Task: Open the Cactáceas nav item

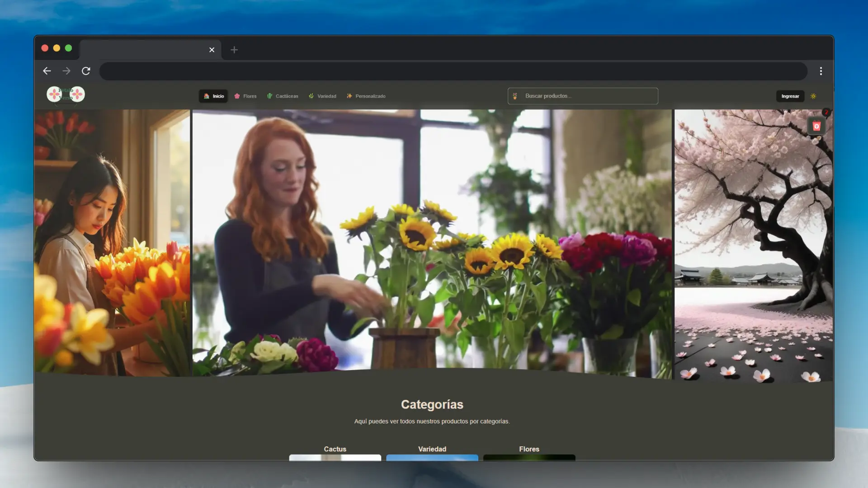Action: 283,96
